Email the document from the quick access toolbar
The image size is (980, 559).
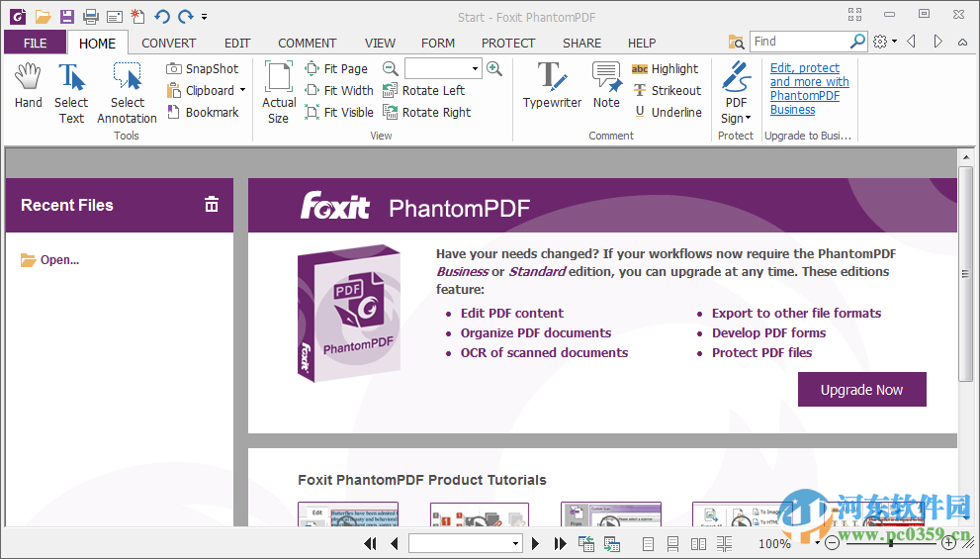(114, 17)
